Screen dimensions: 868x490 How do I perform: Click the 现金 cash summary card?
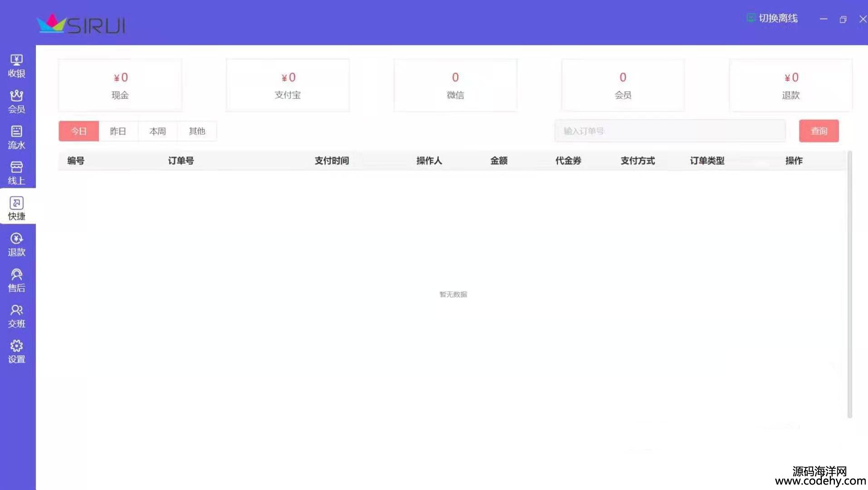point(120,85)
